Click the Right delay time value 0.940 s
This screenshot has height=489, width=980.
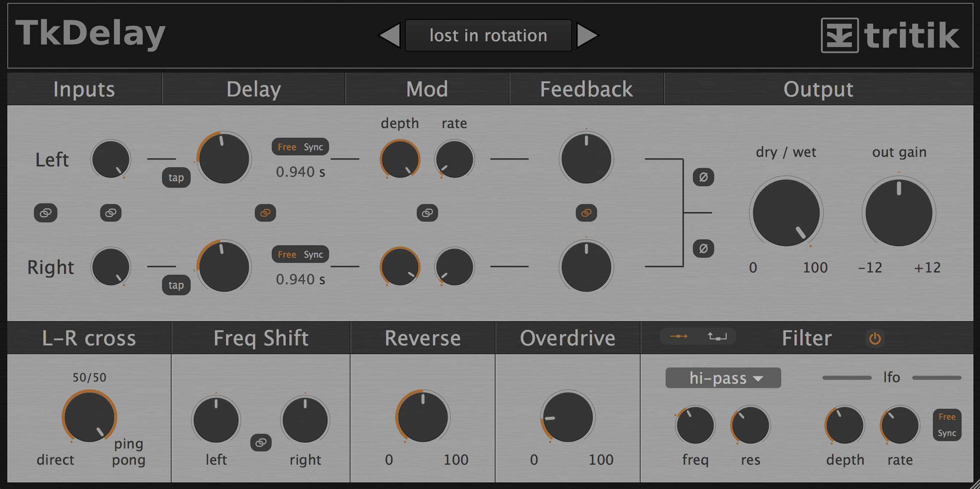(x=300, y=279)
